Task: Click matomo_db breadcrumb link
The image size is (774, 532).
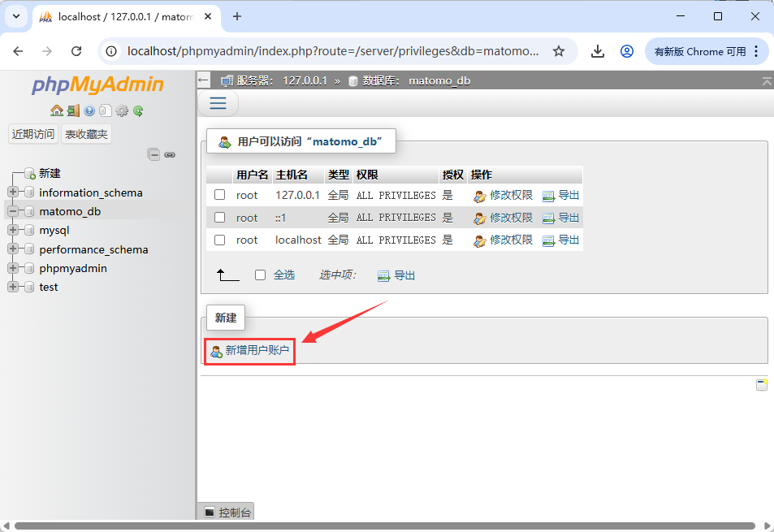Action: click(x=439, y=80)
